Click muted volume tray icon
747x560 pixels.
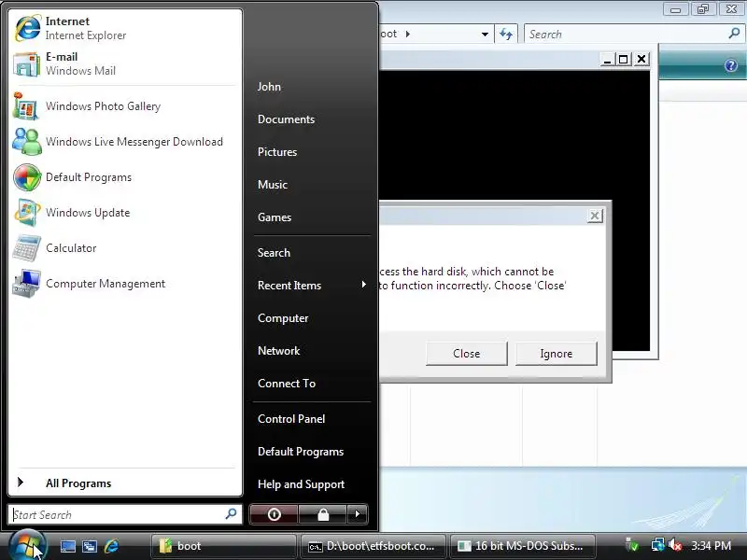click(675, 544)
